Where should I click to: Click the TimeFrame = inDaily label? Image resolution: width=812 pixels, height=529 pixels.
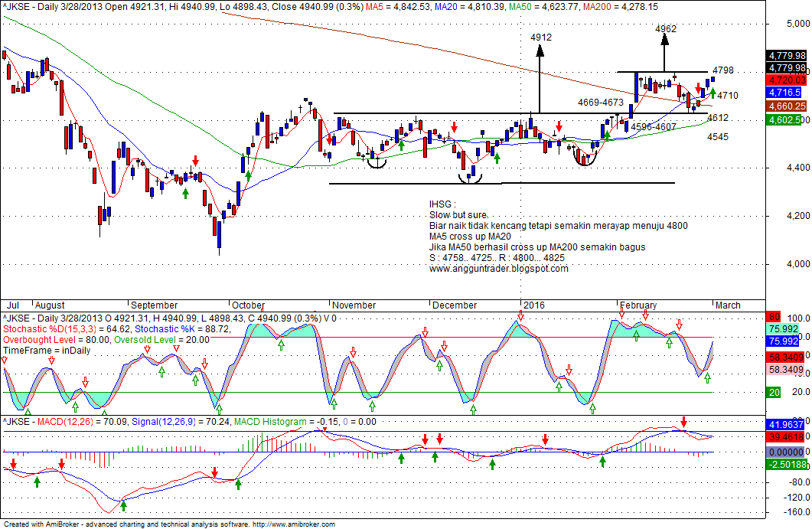click(x=47, y=351)
